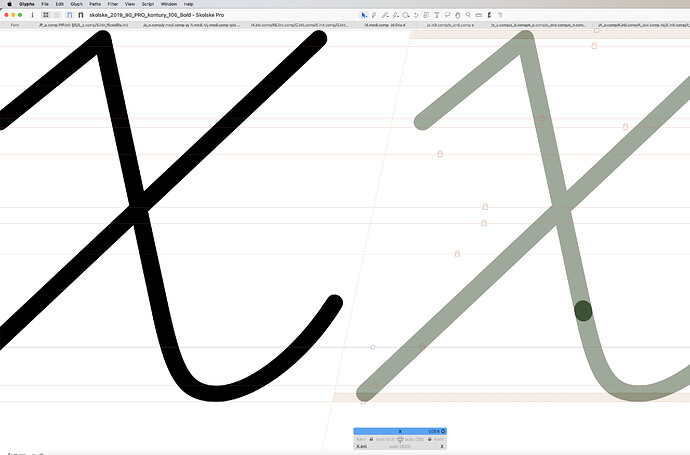Select the Annotation speech-bubble tool
Image resolution: width=690 pixels, height=455 pixels.
click(x=447, y=15)
